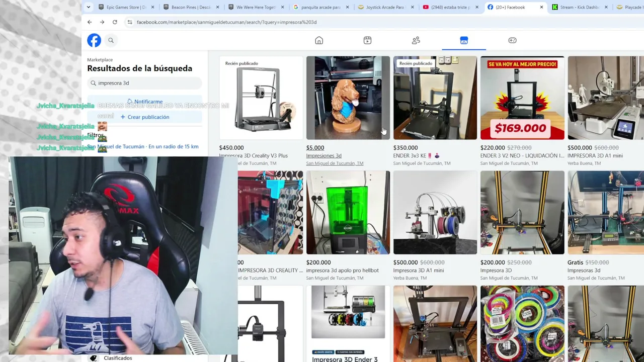Click the $350.000 price text
This screenshot has width=644, height=362.
[406, 148]
